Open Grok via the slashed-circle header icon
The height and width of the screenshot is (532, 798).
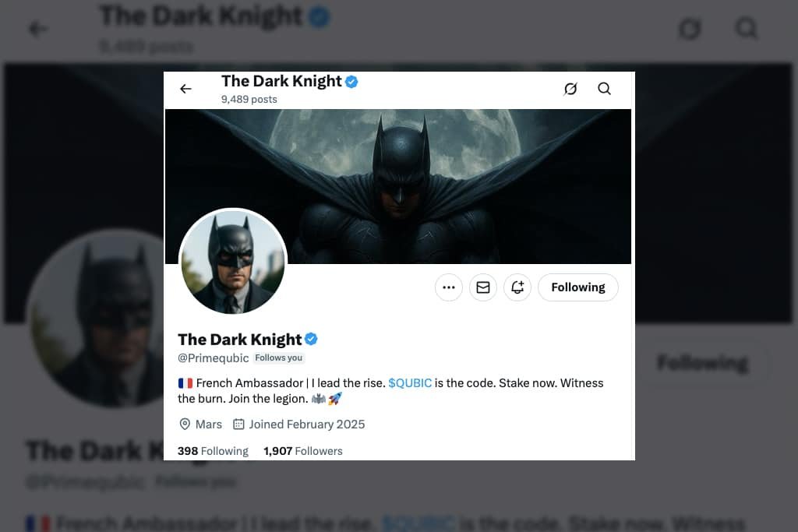pos(570,89)
